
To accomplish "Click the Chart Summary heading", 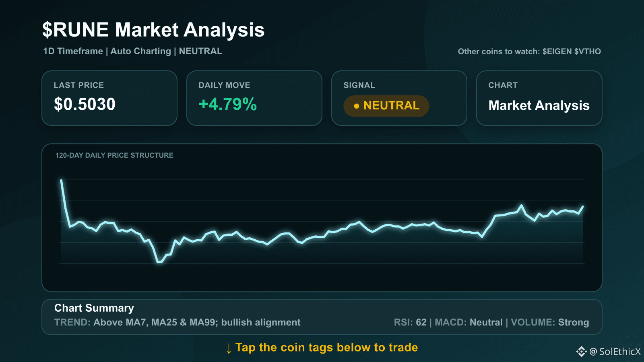I will (94, 308).
